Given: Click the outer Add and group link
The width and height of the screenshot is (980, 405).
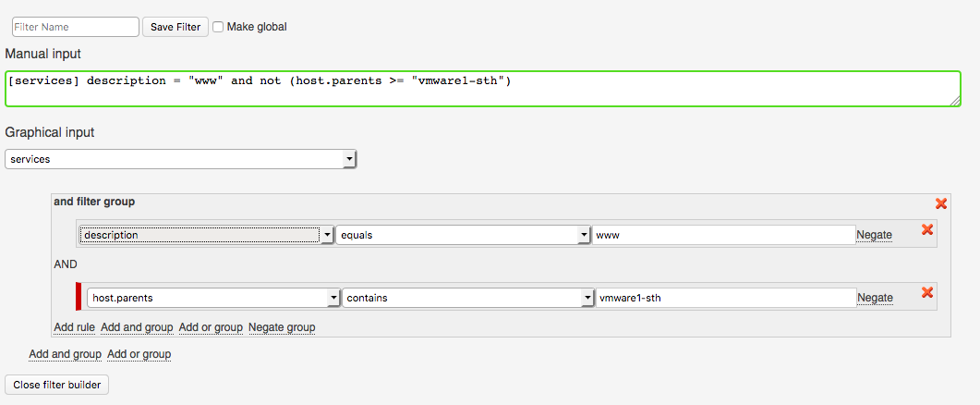Looking at the screenshot, I should [65, 354].
